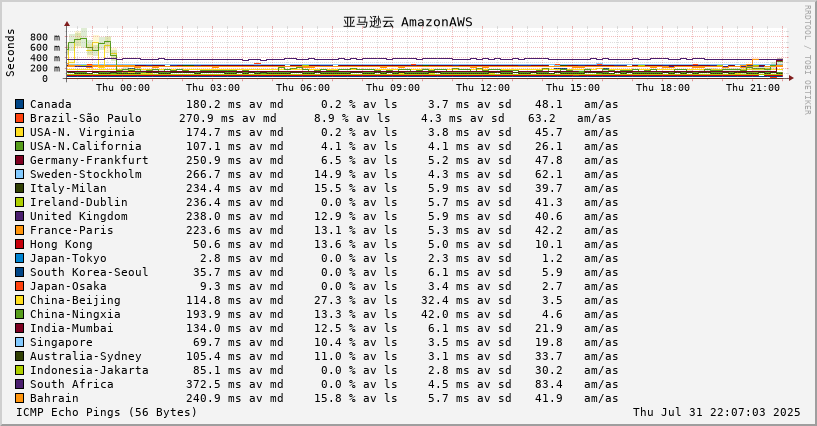Click the USA-N. Virginia row name
This screenshot has width=817, height=426.
[x=82, y=132]
